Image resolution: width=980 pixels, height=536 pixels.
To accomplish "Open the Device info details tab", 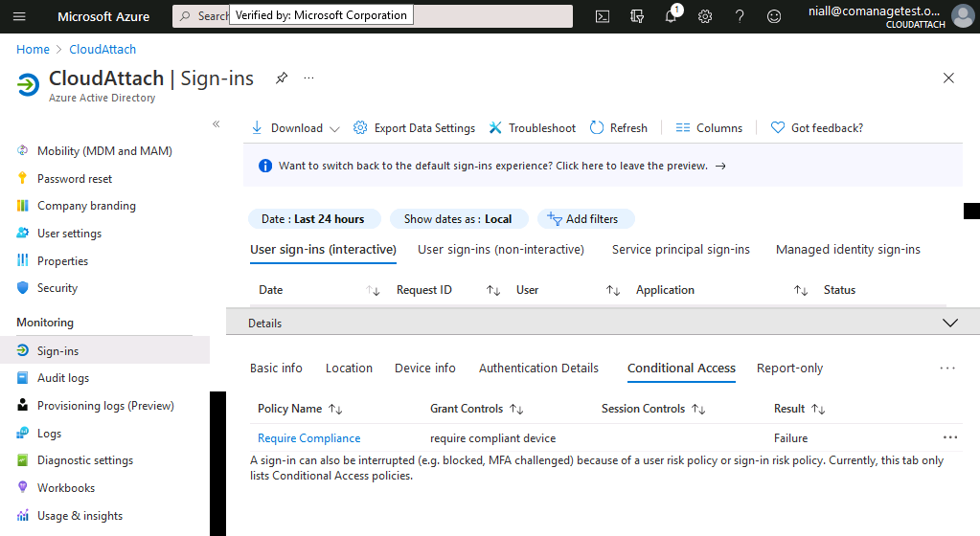I will pos(425,368).
